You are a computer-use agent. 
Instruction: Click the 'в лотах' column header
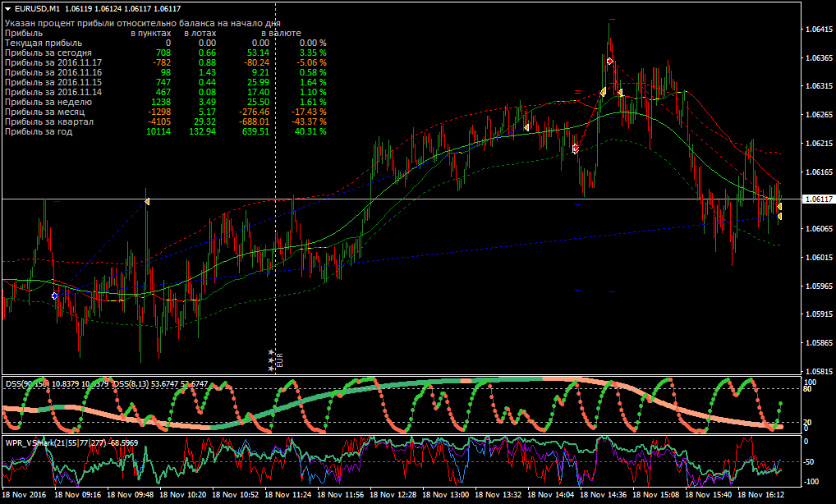[x=200, y=33]
